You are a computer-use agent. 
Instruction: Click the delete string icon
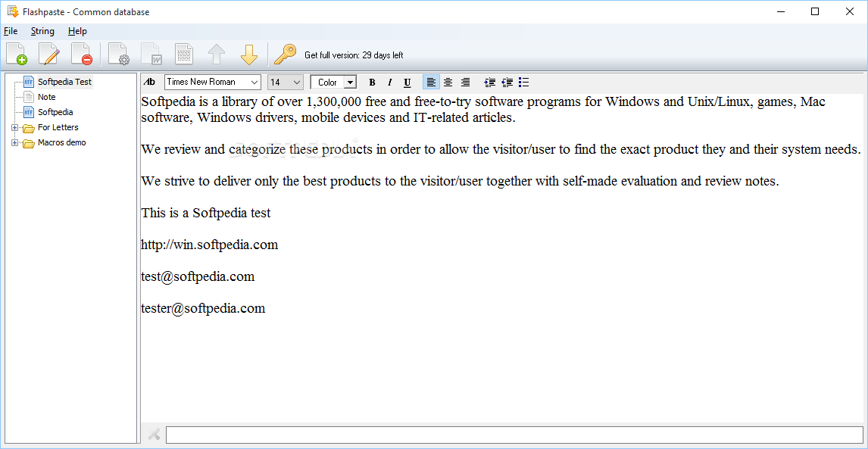tap(82, 55)
